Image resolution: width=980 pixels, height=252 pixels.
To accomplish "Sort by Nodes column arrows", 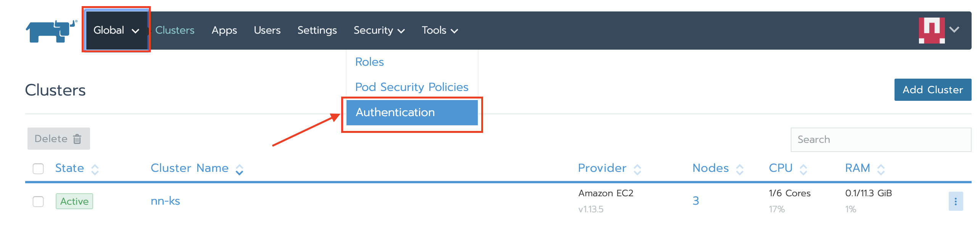I will tap(740, 169).
